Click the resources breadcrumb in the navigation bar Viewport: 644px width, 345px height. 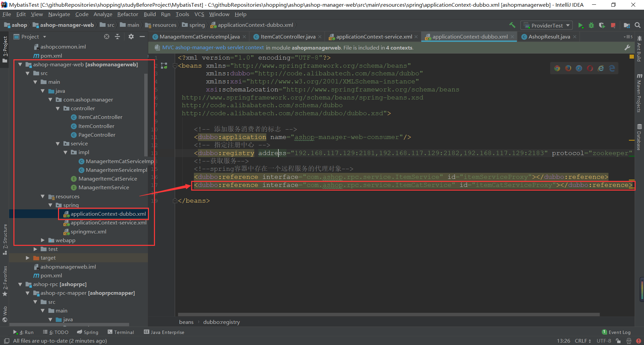[161, 25]
